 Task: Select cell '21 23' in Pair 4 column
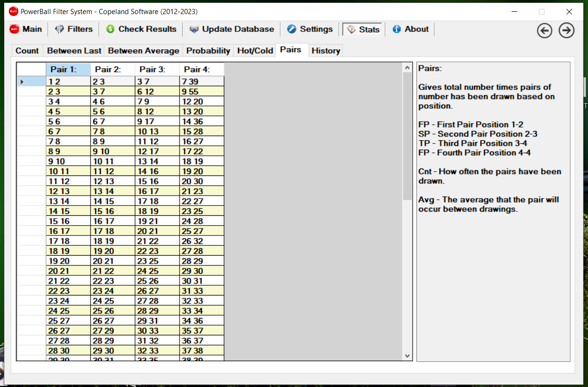coord(202,191)
